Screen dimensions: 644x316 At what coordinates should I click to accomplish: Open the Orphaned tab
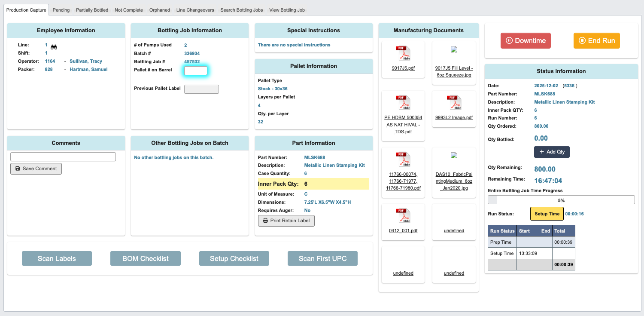pyautogui.click(x=160, y=10)
